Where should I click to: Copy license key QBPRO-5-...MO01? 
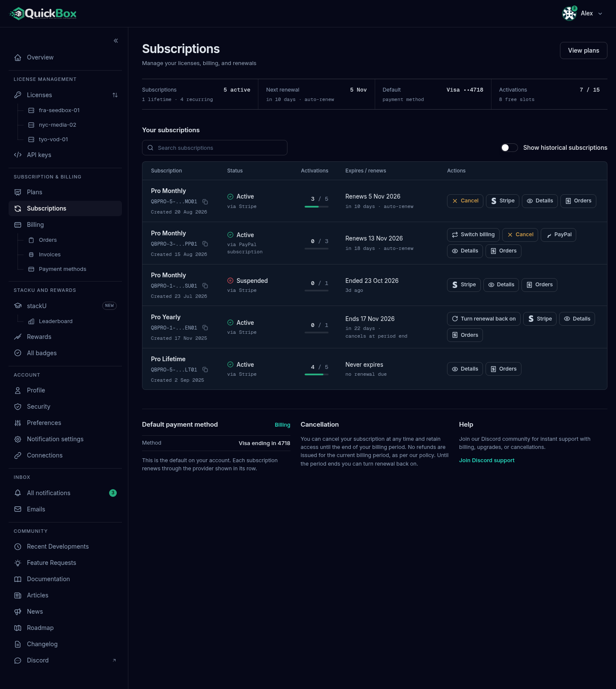coord(205,202)
